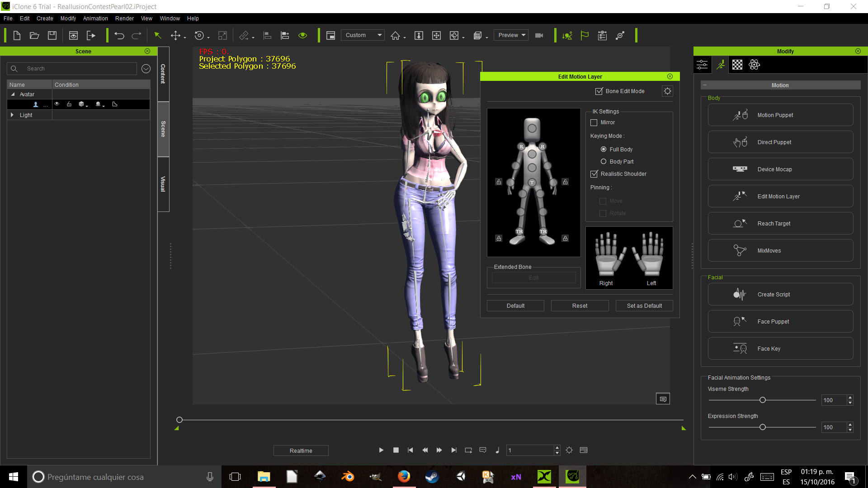868x488 pixels.
Task: Click the play button in timeline controls
Action: pyautogui.click(x=381, y=450)
